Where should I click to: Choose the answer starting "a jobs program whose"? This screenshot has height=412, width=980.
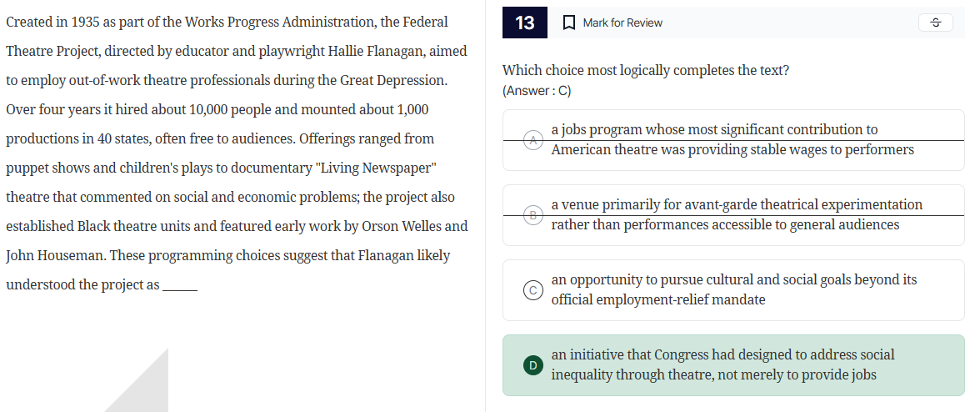coord(732,140)
